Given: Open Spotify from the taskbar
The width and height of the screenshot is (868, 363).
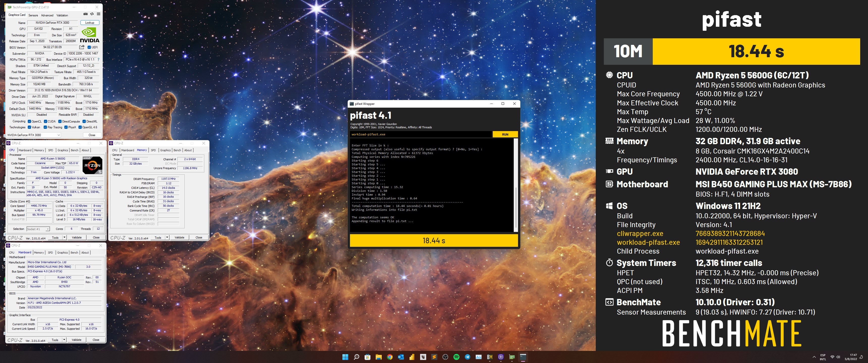Looking at the screenshot, I should coord(456,357).
